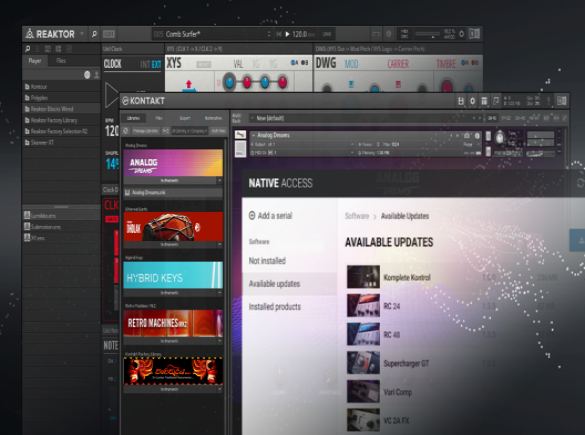This screenshot has height=435, width=585.
Task: Select snapshot A in DWG block
Action: click(x=465, y=63)
